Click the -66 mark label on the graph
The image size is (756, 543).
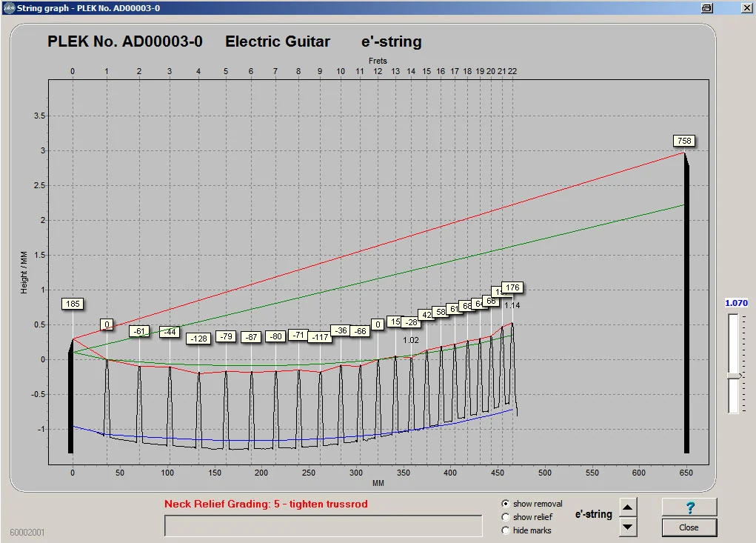[x=360, y=331]
